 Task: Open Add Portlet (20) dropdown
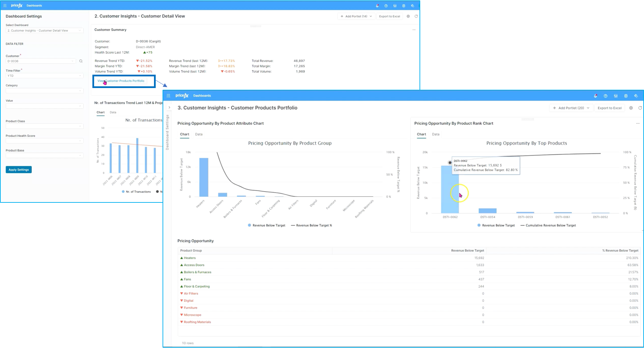click(571, 108)
